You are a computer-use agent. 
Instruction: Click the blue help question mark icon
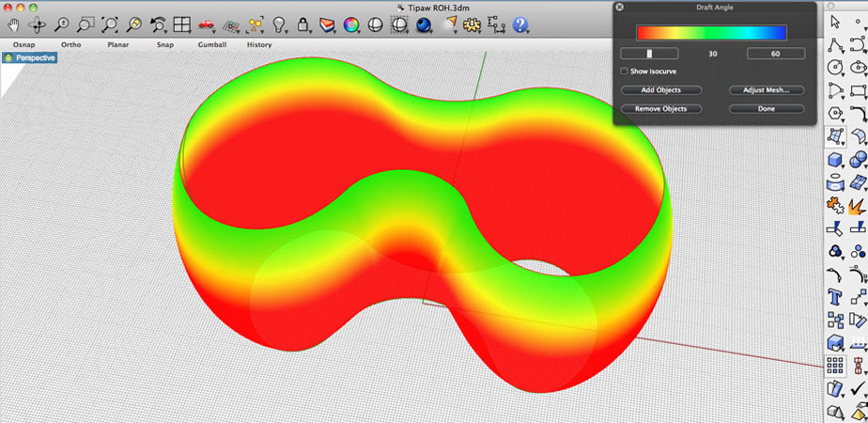pos(520,24)
